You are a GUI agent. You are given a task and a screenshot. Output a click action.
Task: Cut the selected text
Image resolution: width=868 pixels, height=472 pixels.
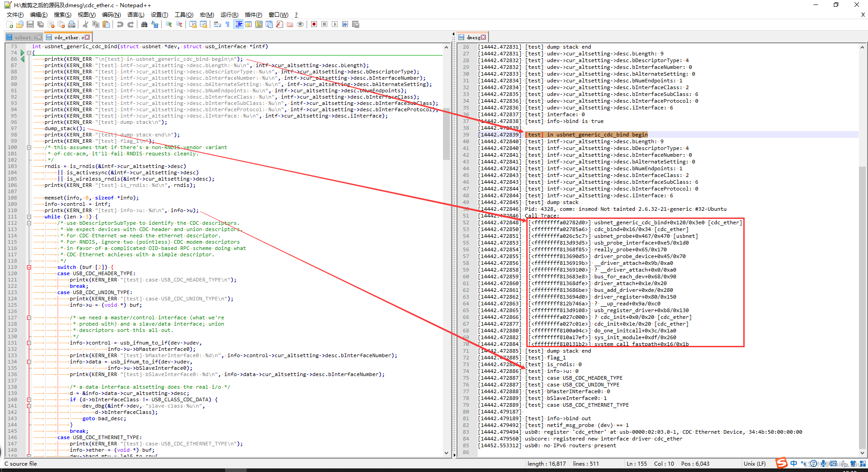point(85,24)
